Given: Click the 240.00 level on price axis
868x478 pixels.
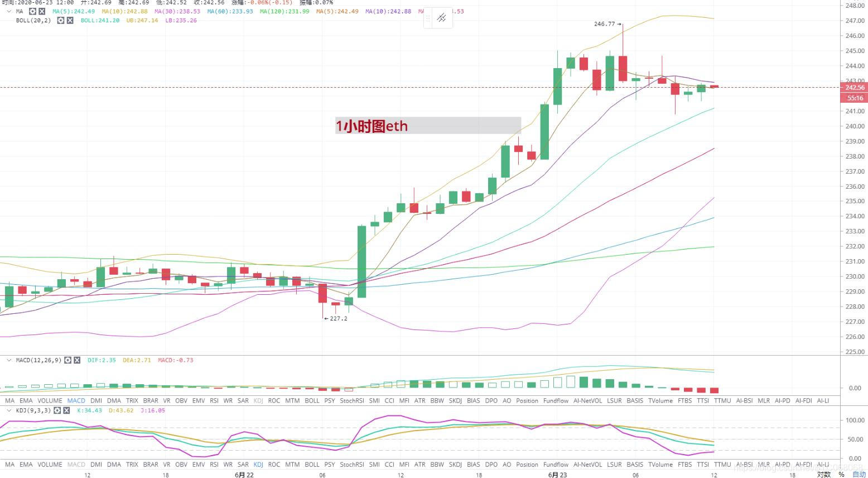Looking at the screenshot, I should (x=855, y=126).
